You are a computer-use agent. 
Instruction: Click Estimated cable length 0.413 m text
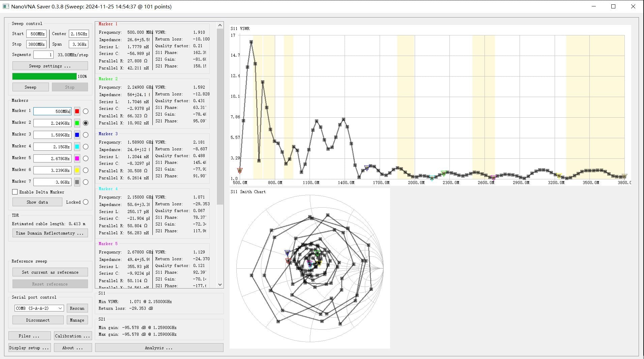click(x=49, y=223)
